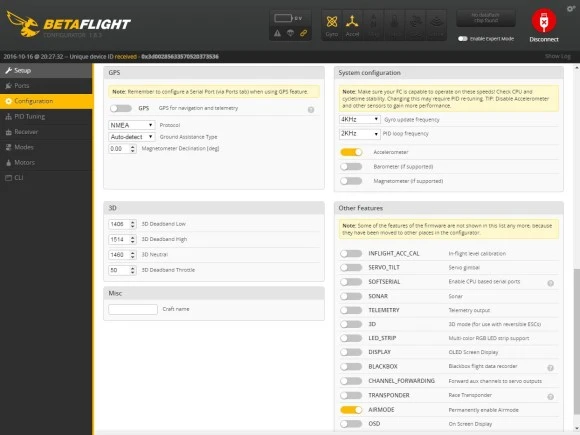This screenshot has height=435, width=580.
Task: Open the CLI tab
Action: point(46,178)
